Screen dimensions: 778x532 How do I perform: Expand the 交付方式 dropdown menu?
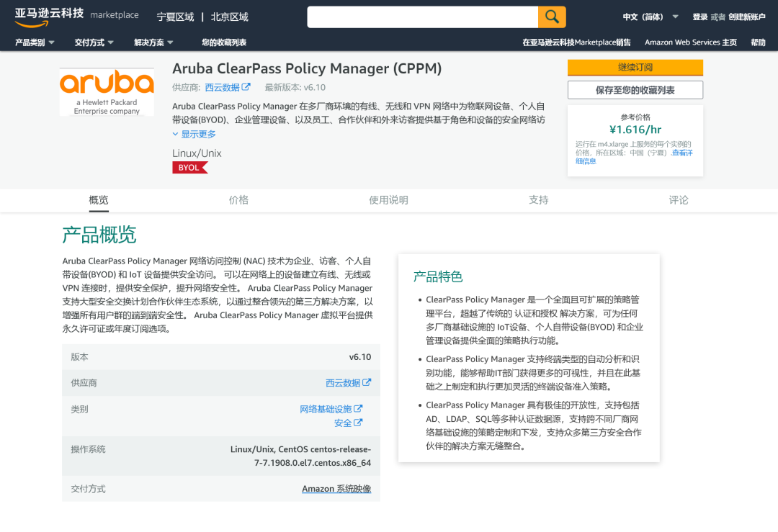(x=94, y=42)
